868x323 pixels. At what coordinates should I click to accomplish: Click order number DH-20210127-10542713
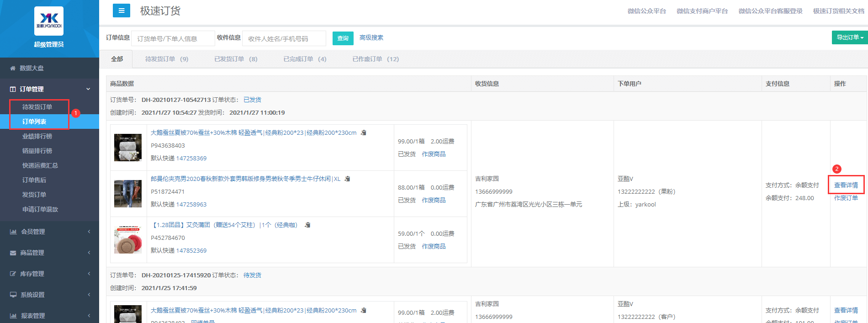pos(176,100)
